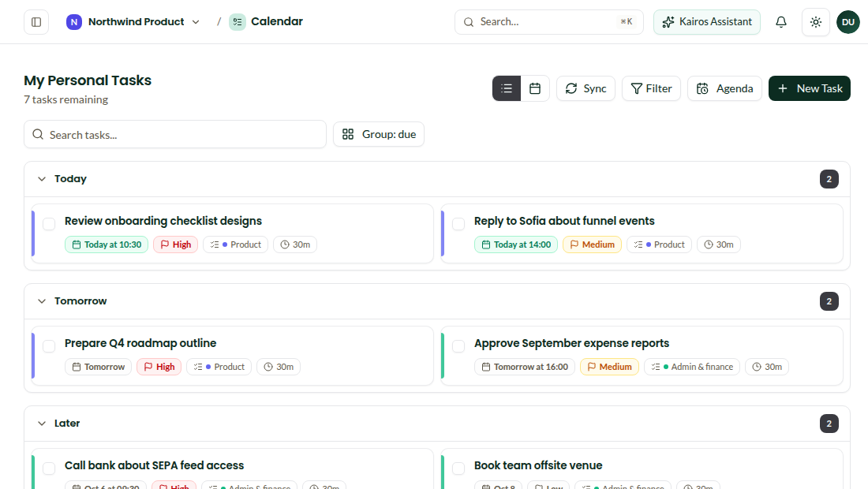Click Product tag on Review onboarding task

pyautogui.click(x=236, y=244)
